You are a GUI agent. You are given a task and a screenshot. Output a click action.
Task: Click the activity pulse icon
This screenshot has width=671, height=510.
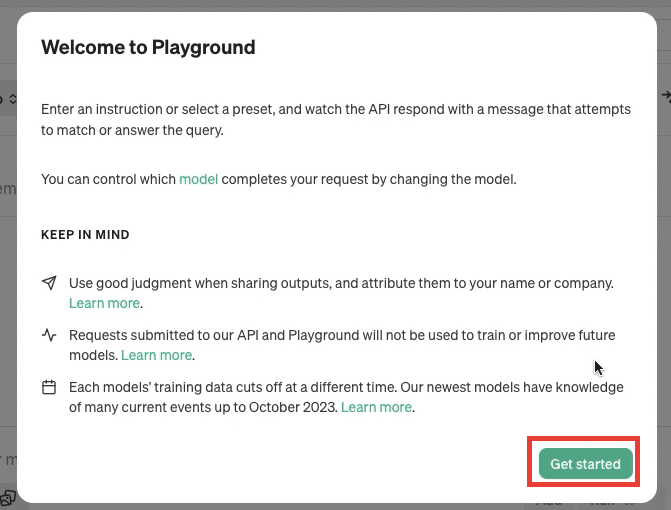(49, 335)
